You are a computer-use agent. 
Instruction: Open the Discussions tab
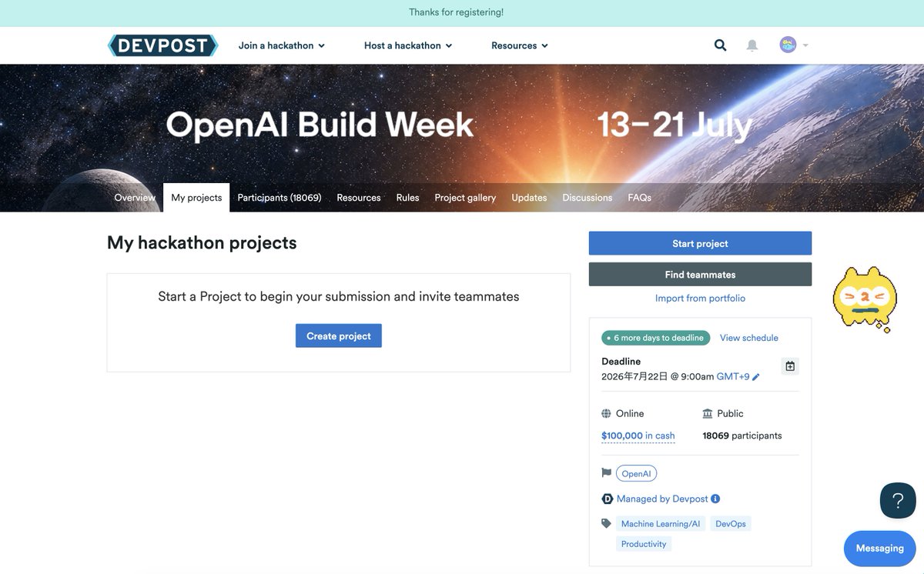[x=588, y=198]
